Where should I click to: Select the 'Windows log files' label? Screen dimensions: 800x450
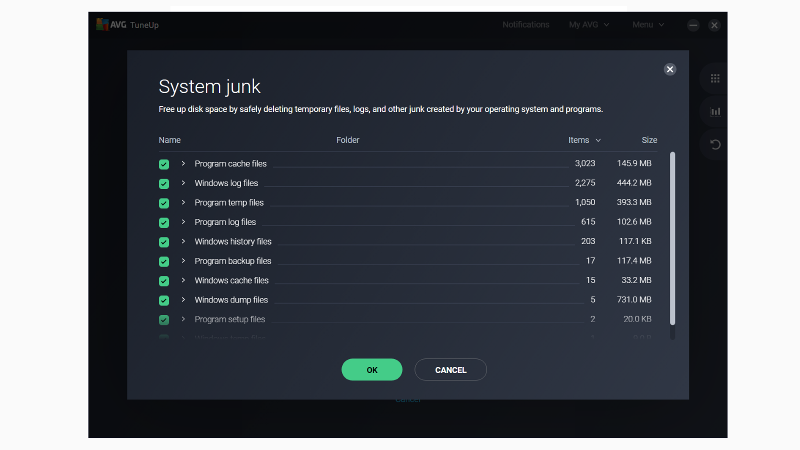(226, 183)
